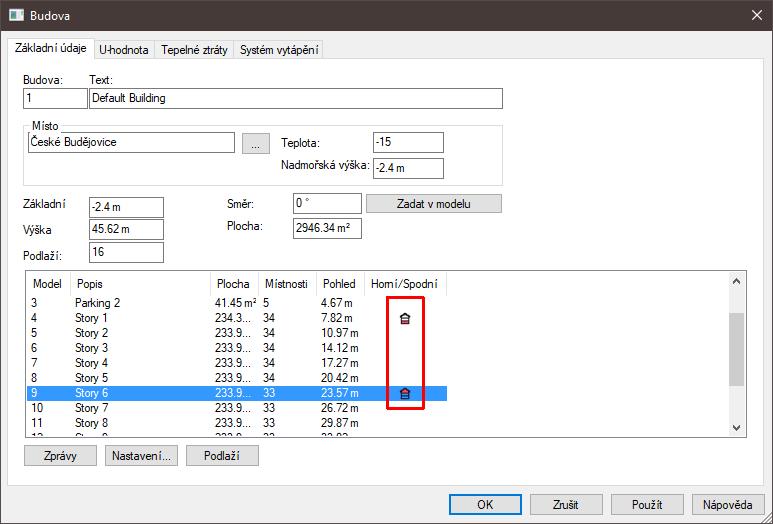Open the Tepelné ztráty tab
The height and width of the screenshot is (524, 773).
[x=194, y=50]
